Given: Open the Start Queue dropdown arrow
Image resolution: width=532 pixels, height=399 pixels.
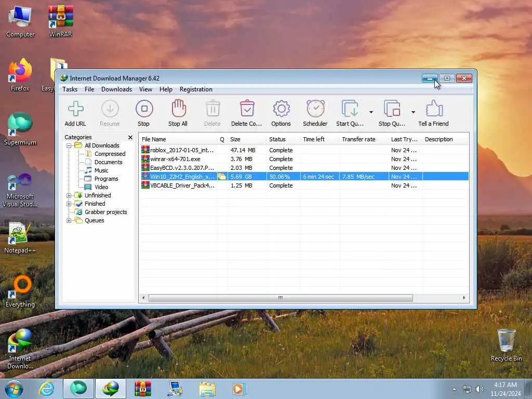Looking at the screenshot, I should click(x=371, y=112).
